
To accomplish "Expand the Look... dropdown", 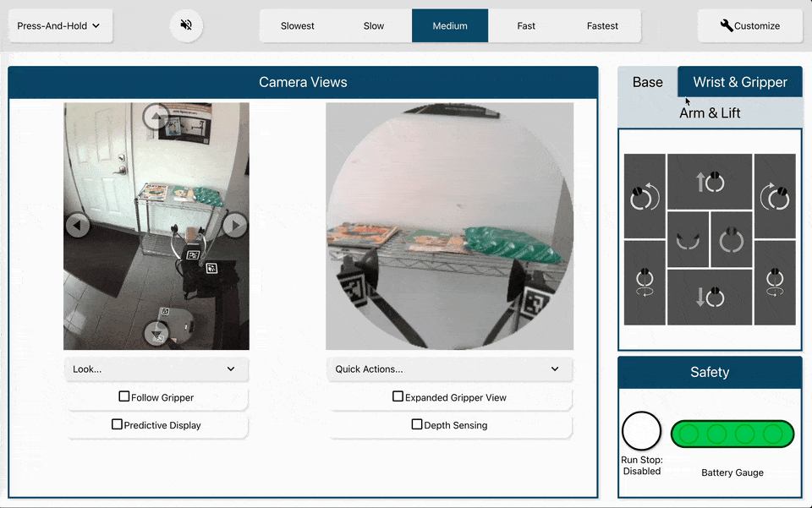I will (x=156, y=369).
